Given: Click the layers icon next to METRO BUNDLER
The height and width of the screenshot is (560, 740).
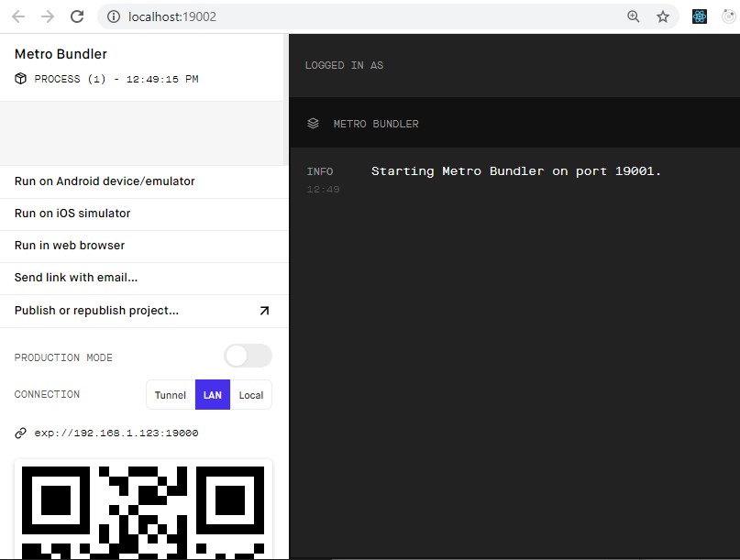Looking at the screenshot, I should pyautogui.click(x=313, y=124).
